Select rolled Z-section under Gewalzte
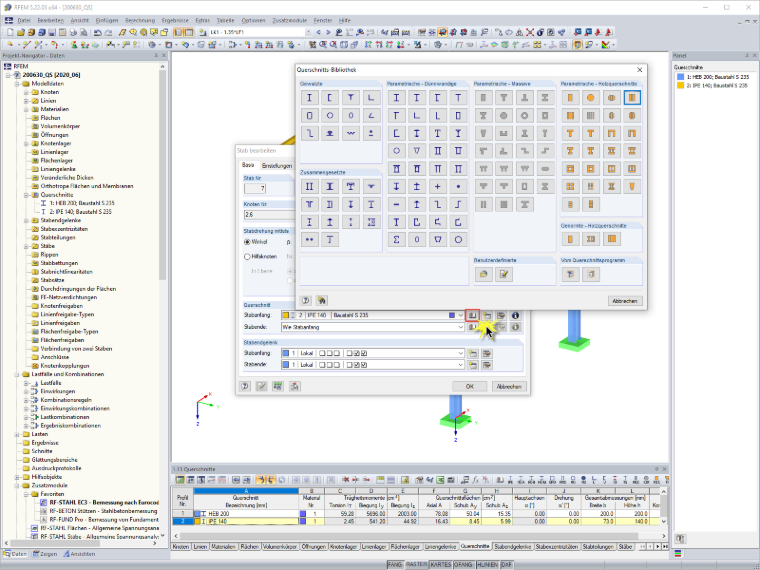Screen dimensions: 760x570 [309, 133]
